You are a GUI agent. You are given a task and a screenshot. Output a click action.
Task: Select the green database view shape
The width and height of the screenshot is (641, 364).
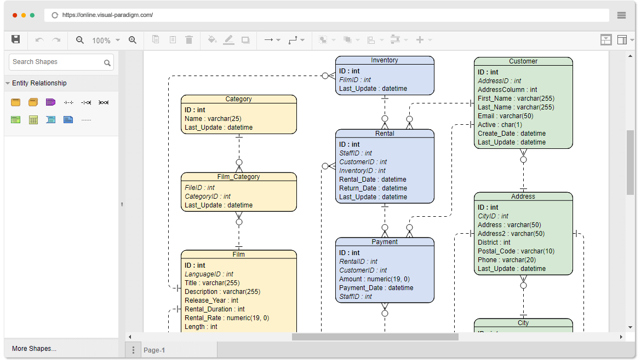point(16,120)
